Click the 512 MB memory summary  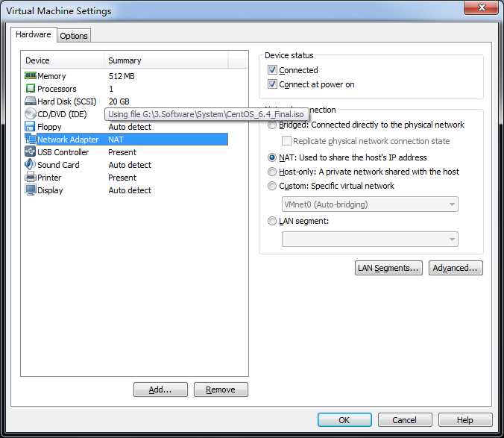click(122, 76)
